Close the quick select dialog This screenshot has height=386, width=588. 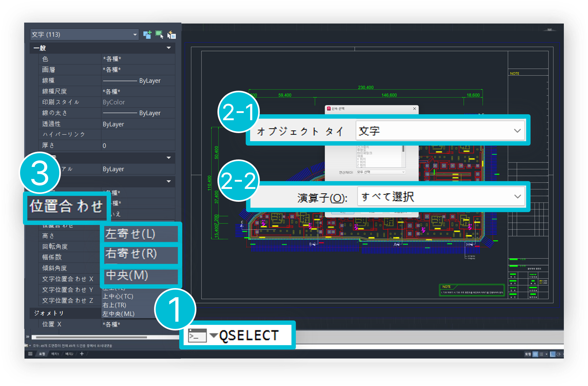414,109
